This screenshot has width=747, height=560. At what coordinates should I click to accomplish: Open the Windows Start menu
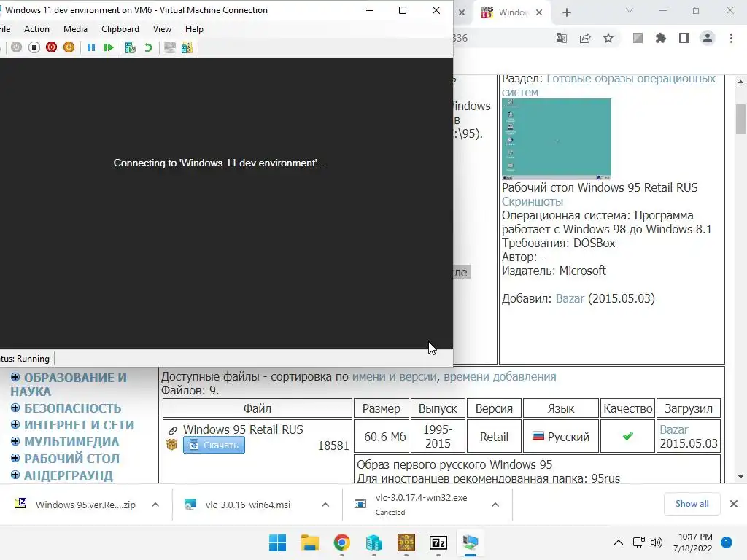pyautogui.click(x=277, y=542)
